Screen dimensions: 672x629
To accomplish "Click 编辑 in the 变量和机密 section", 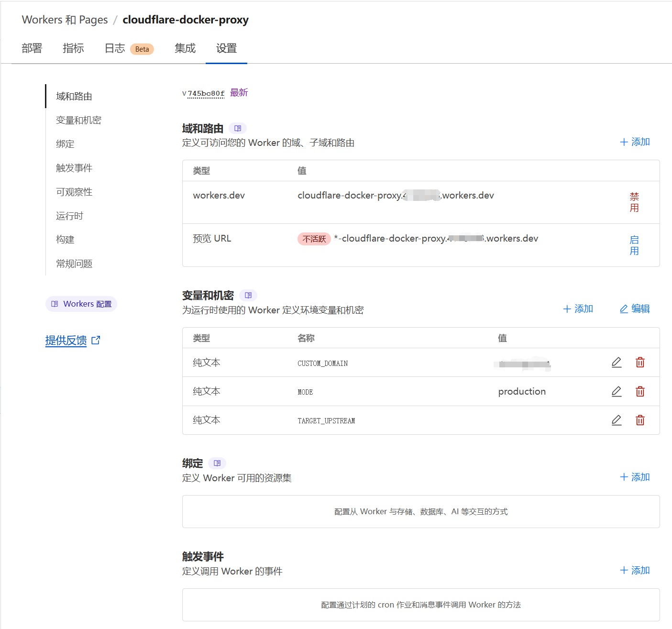I will pyautogui.click(x=635, y=309).
